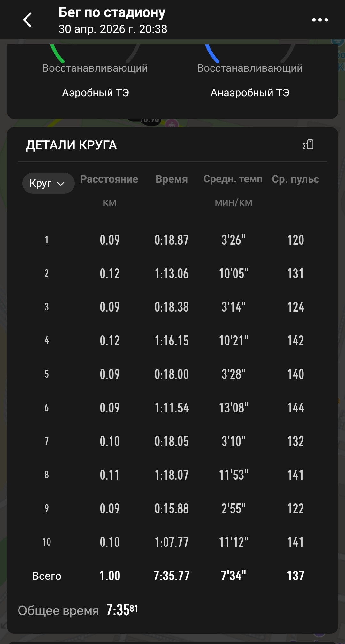The height and width of the screenshot is (644, 345).
Task: Open the Круг dropdown selector
Action: click(x=48, y=183)
